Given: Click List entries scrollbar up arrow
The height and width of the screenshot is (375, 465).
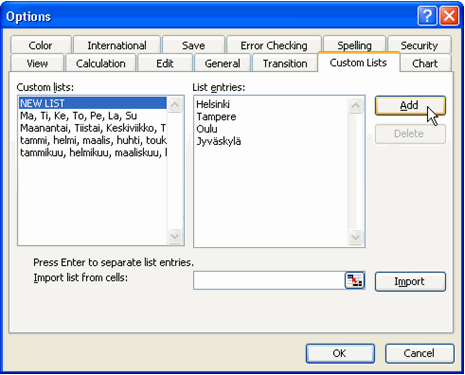Looking at the screenshot, I should [356, 106].
